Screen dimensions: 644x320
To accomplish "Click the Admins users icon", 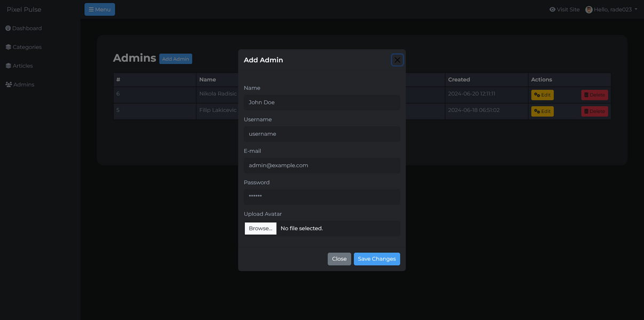I will (x=9, y=84).
